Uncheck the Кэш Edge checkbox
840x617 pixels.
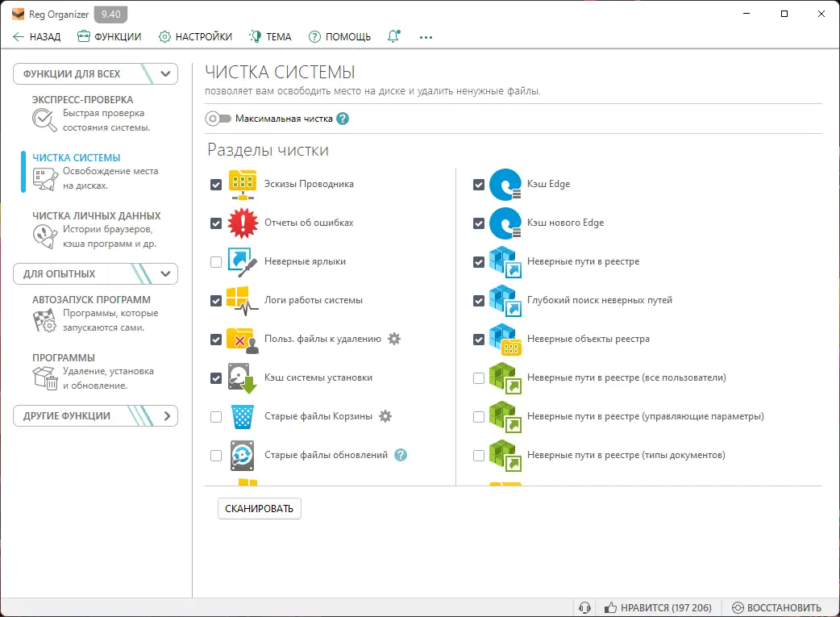click(479, 185)
